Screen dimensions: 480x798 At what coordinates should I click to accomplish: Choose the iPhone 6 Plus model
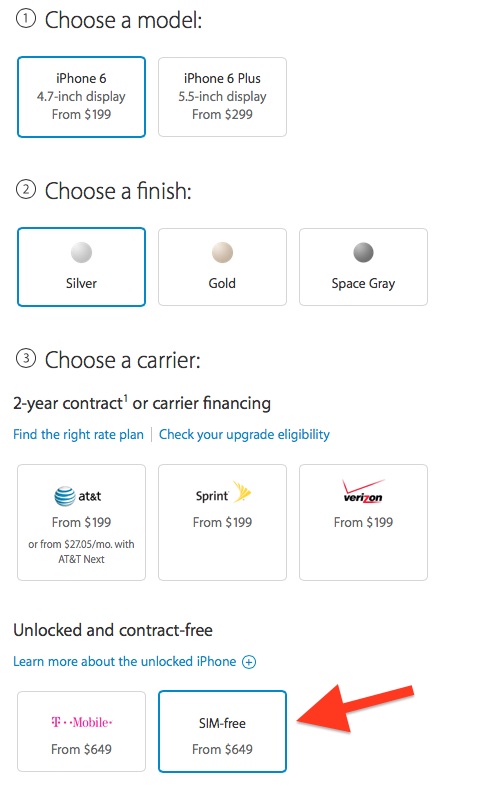(222, 97)
